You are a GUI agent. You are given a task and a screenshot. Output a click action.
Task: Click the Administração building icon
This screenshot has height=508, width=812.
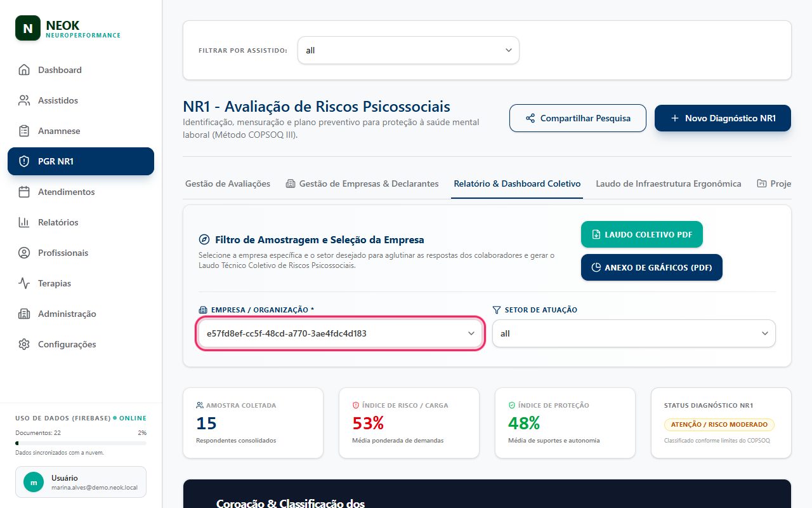pyautogui.click(x=24, y=314)
